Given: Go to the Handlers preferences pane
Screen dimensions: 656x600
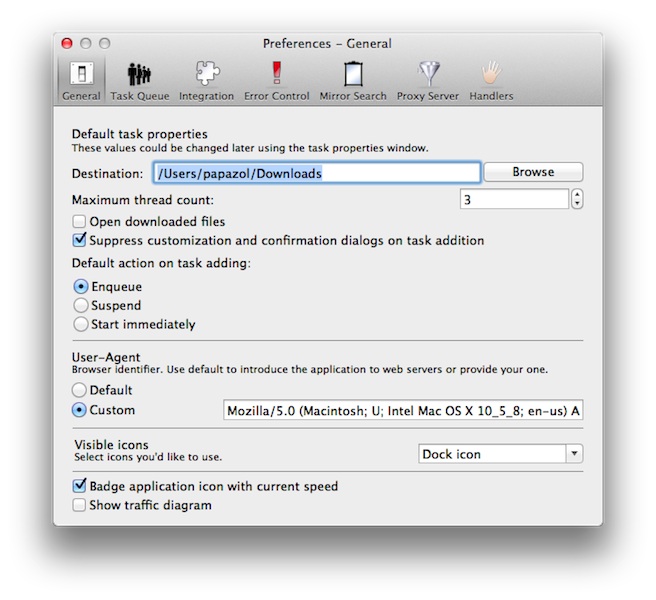Looking at the screenshot, I should 490,80.
